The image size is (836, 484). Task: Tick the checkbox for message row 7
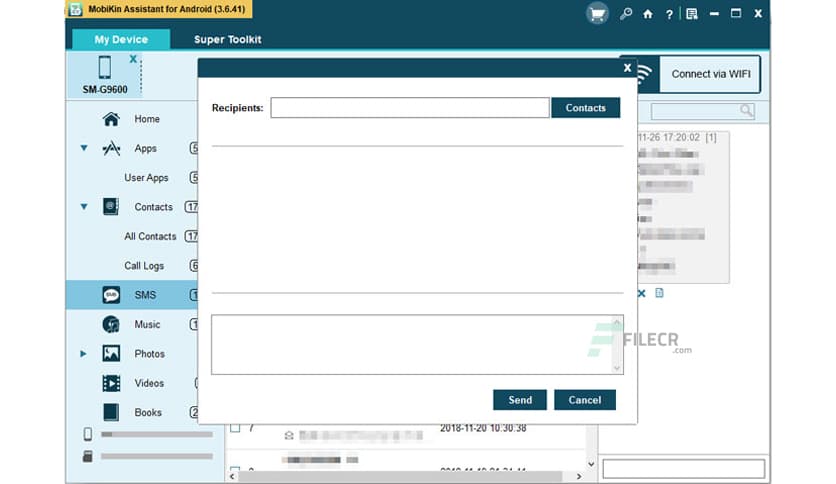tap(235, 428)
